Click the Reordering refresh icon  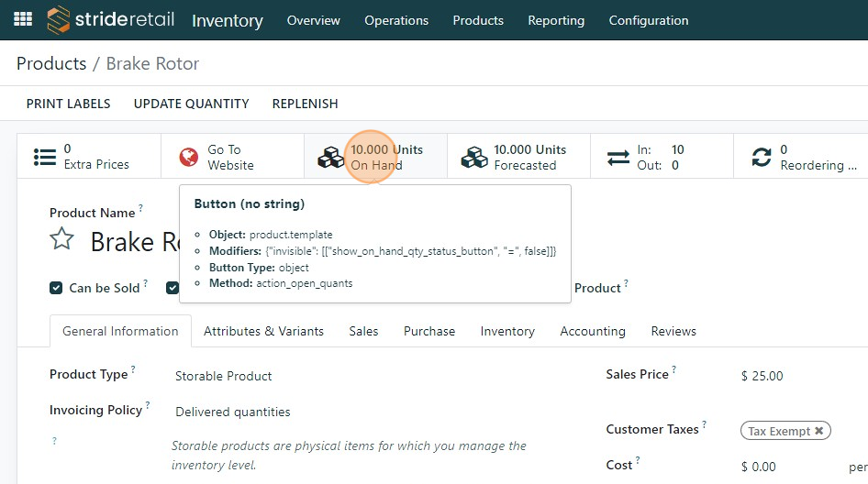coord(762,157)
